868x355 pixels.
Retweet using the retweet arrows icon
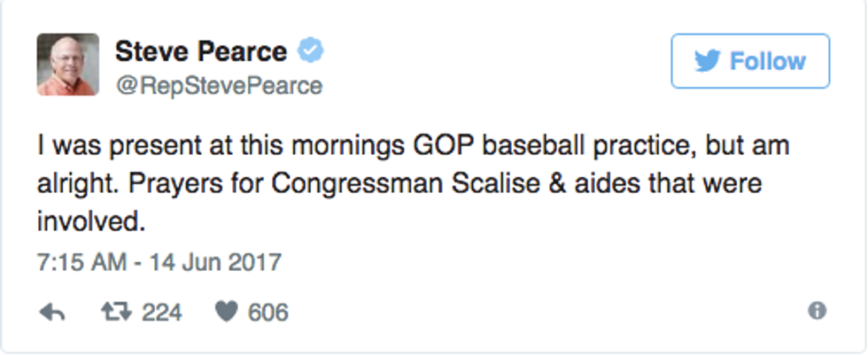click(x=113, y=312)
